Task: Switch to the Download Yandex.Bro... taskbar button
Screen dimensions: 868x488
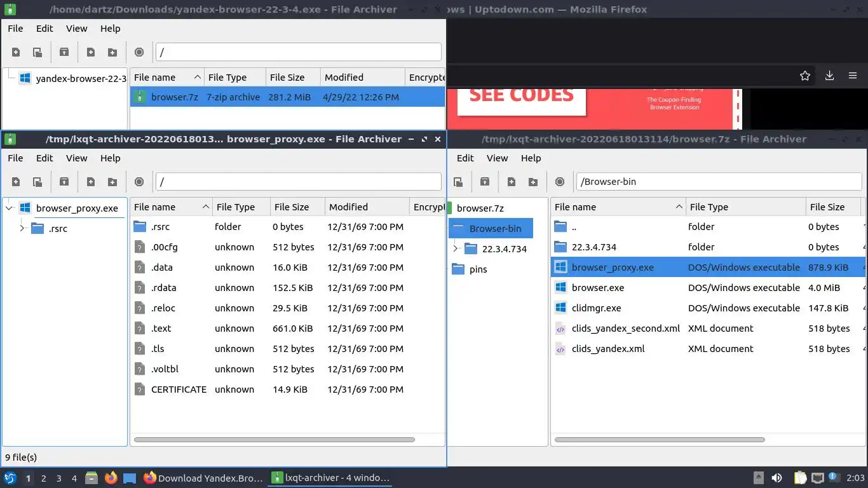Action: coord(203,478)
